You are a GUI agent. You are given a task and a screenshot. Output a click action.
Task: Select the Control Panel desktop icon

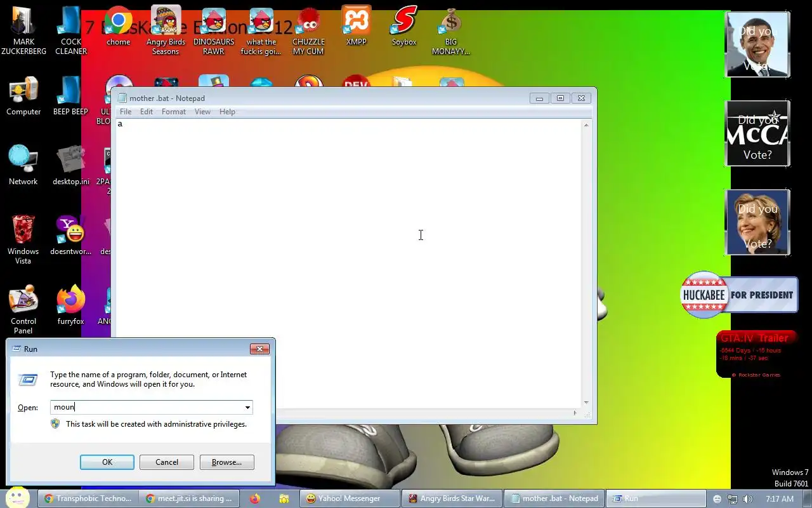[23, 310]
